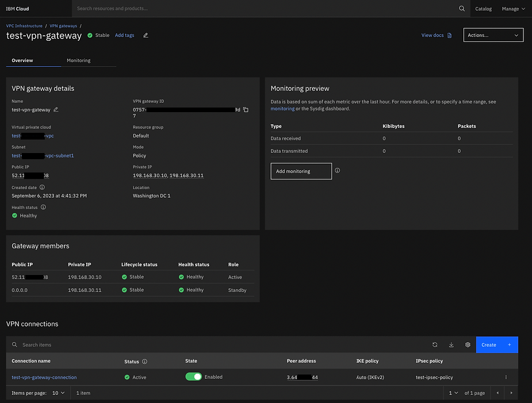Edit gateway tags with pencil icon
The image size is (532, 403).
click(x=146, y=35)
